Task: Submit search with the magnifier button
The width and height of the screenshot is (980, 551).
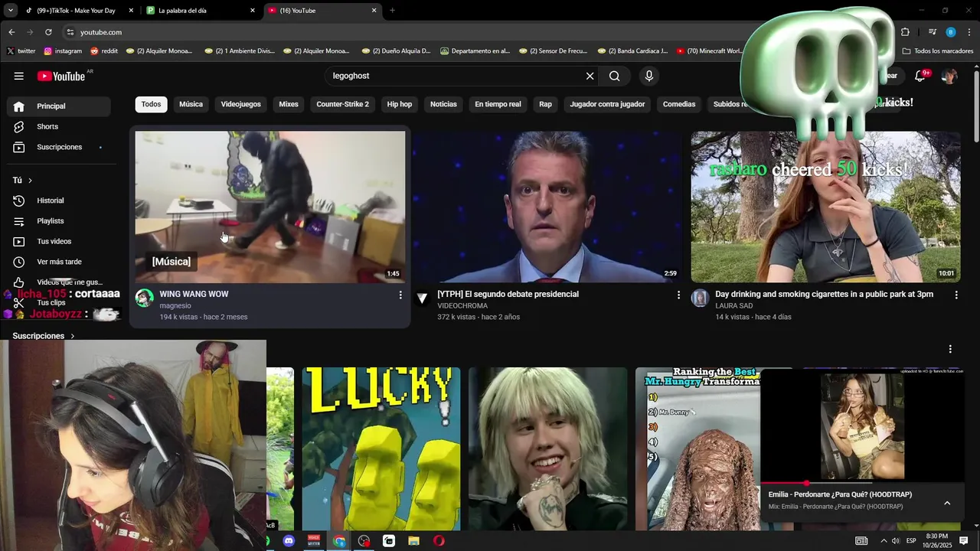Action: point(615,76)
